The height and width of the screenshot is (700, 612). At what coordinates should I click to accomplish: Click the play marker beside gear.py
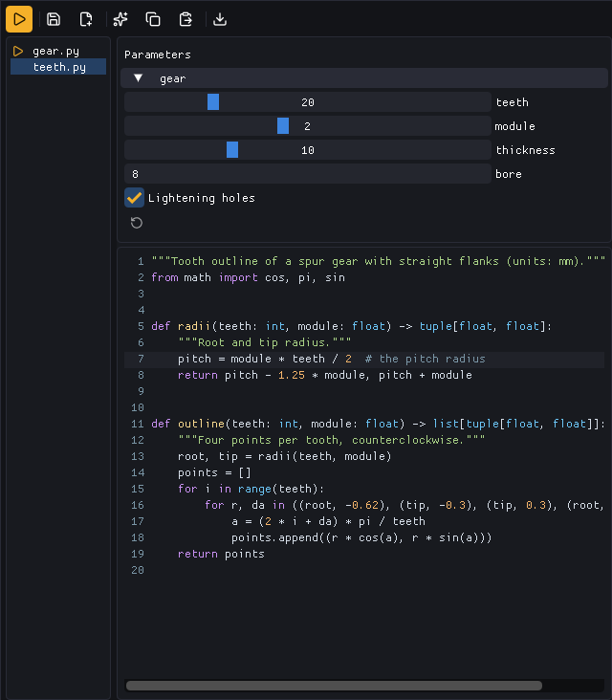[x=18, y=51]
